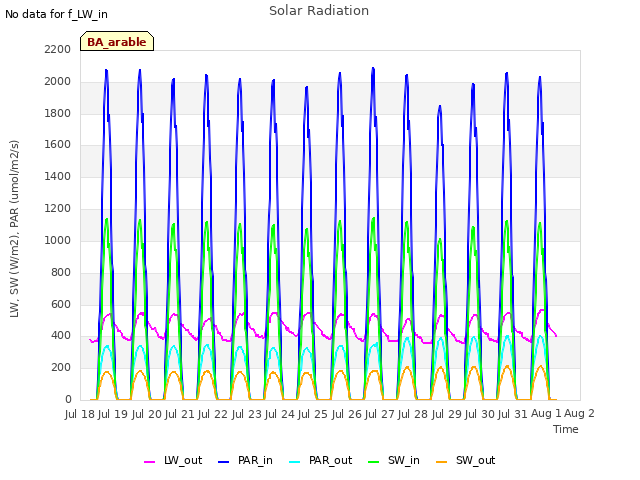Click the 1000 y-axis tick label

click(x=58, y=240)
